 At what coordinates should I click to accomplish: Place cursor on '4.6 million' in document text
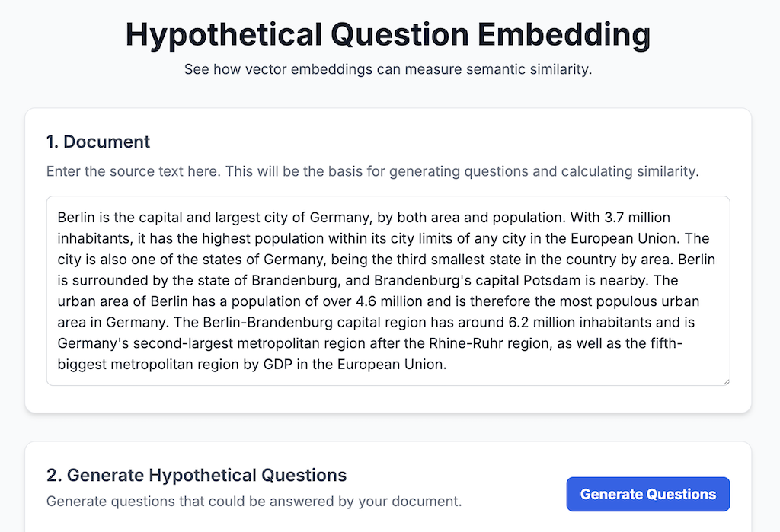[389, 301]
